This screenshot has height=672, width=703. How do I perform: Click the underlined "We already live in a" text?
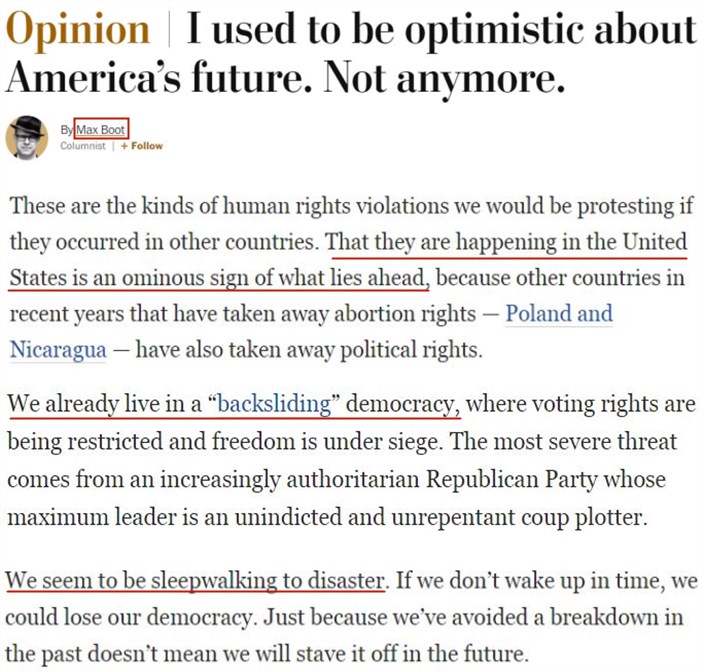click(105, 404)
